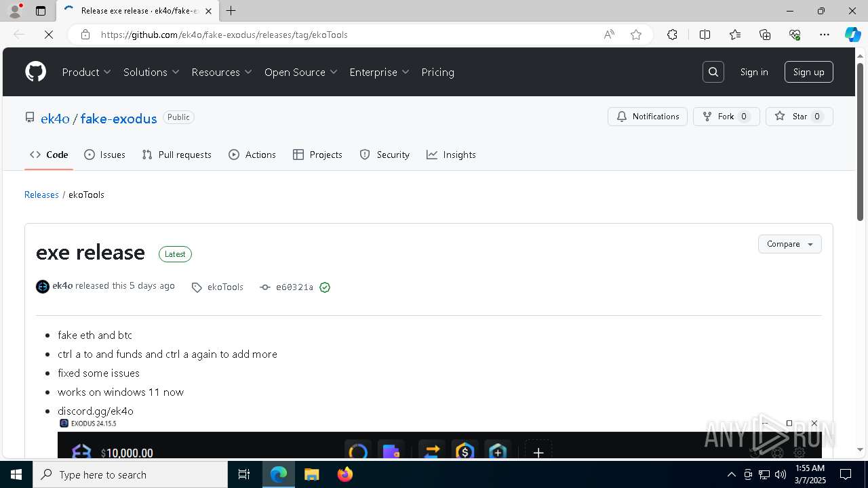Open the browser profile icon
The width and height of the screenshot is (868, 488).
15,11
